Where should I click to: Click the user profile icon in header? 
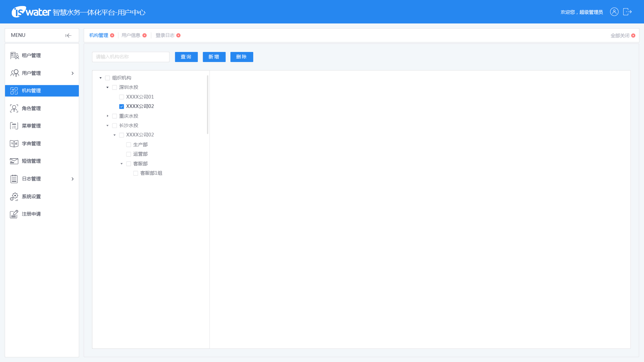click(x=614, y=12)
